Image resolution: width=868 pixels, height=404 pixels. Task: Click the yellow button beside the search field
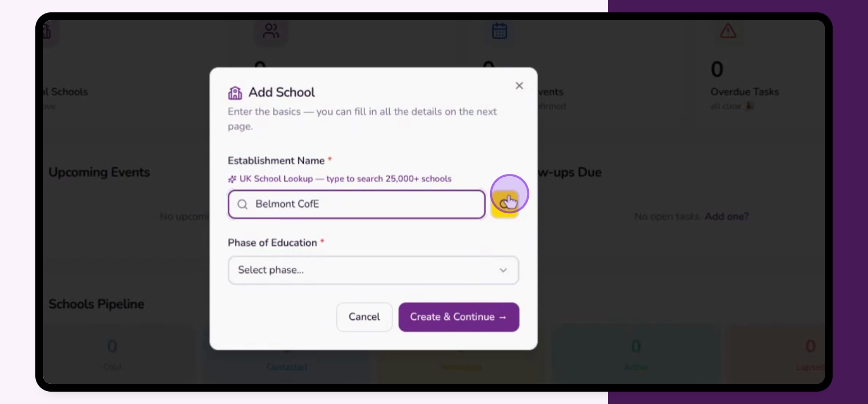(505, 204)
